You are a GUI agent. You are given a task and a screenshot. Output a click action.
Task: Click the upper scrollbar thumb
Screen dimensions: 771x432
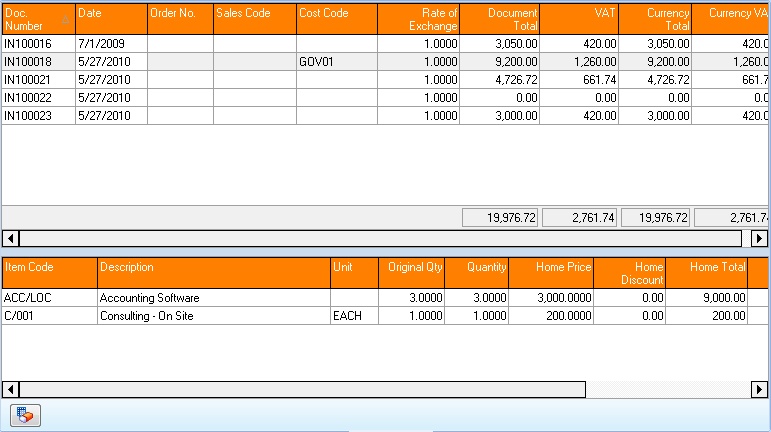[381, 238]
